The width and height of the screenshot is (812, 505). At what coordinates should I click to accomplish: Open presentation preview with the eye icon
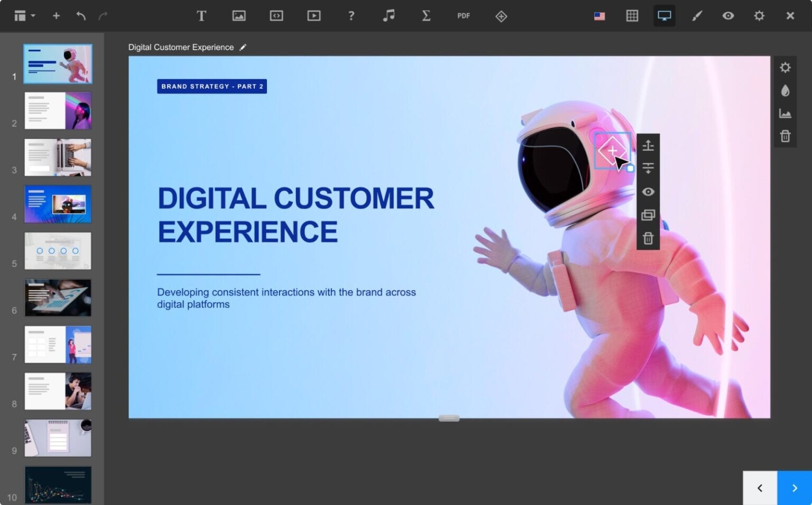(728, 16)
